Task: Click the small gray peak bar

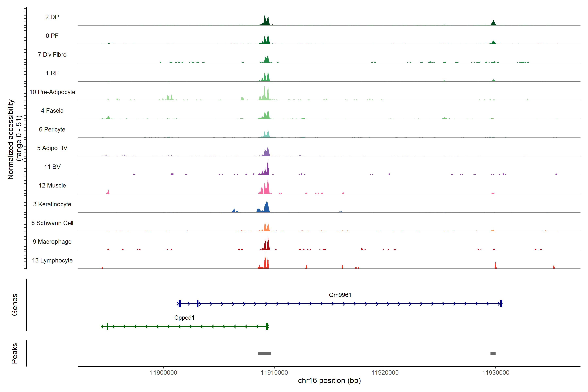Action: 493,353
